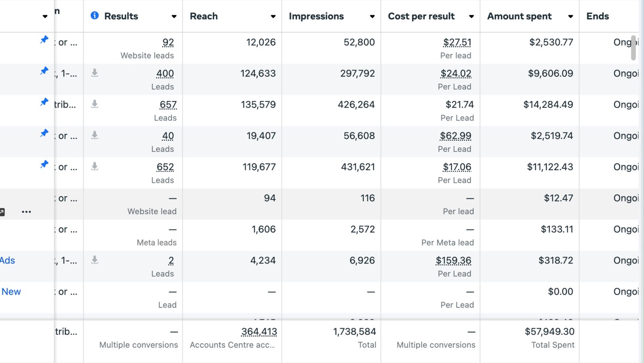
Task: Select the $2,519.74 amount spent cell
Action: (x=552, y=136)
